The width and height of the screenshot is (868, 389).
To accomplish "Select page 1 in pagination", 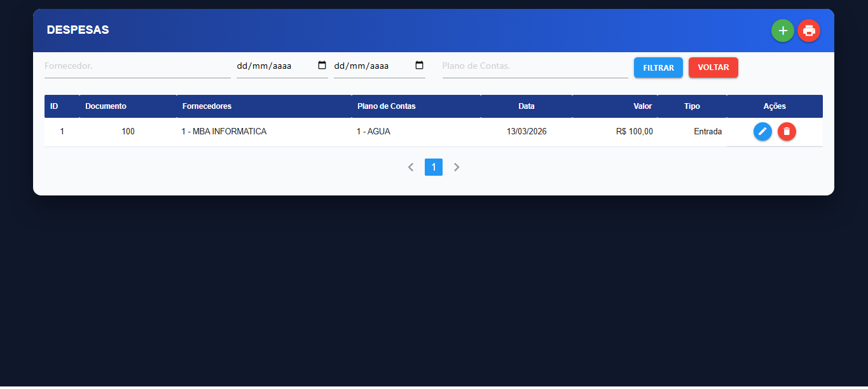I will [434, 167].
